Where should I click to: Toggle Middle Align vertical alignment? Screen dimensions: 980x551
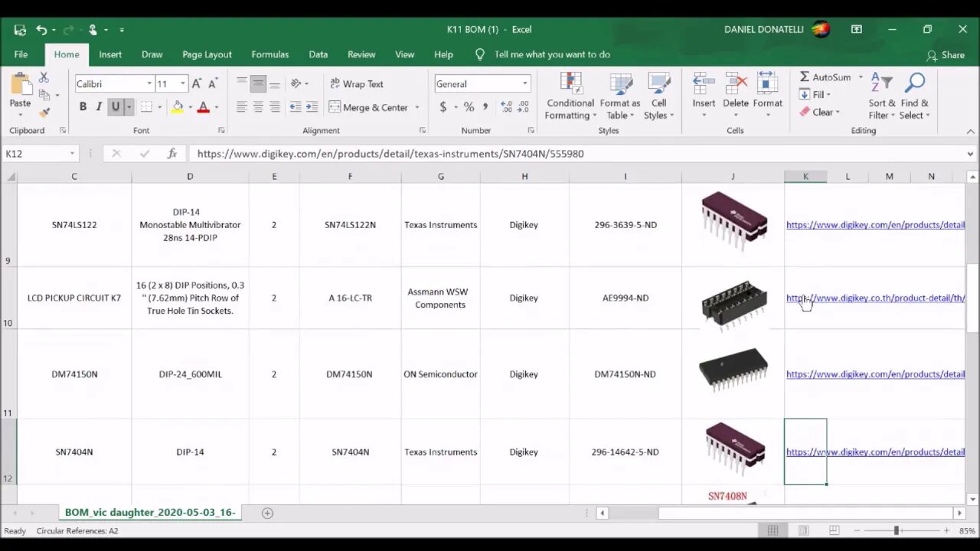click(258, 83)
